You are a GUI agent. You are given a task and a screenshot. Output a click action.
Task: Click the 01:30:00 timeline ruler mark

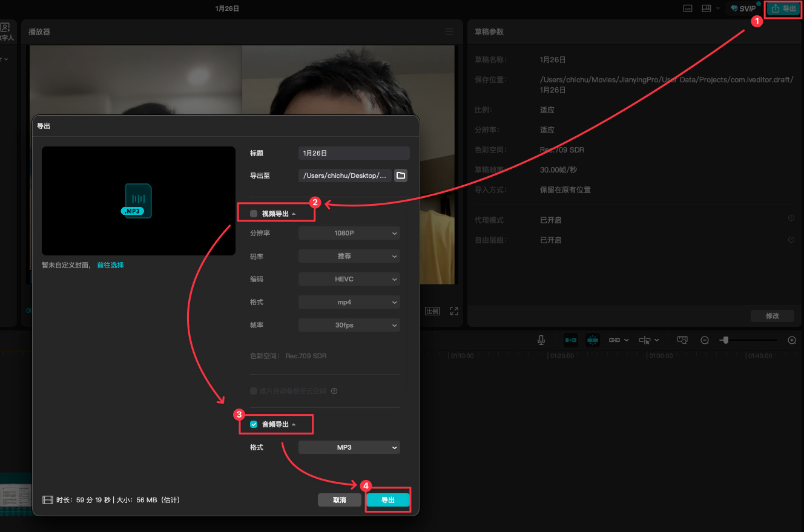tap(661, 356)
